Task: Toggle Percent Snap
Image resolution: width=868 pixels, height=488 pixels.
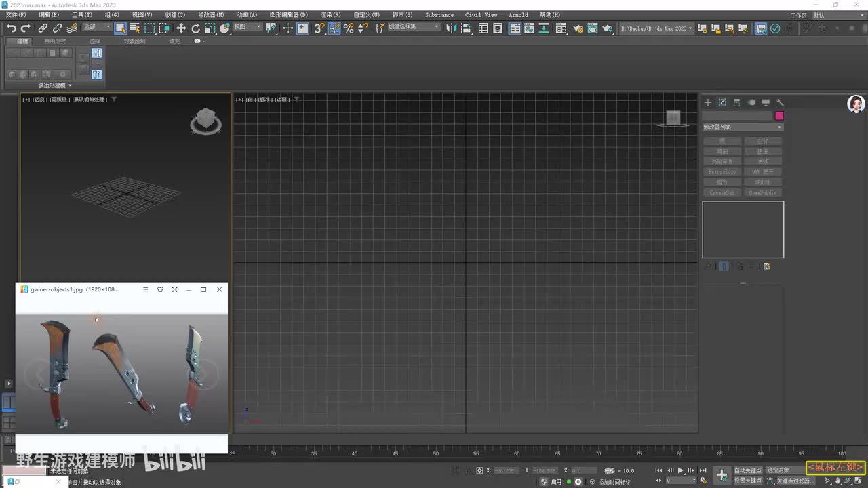Action: (349, 28)
